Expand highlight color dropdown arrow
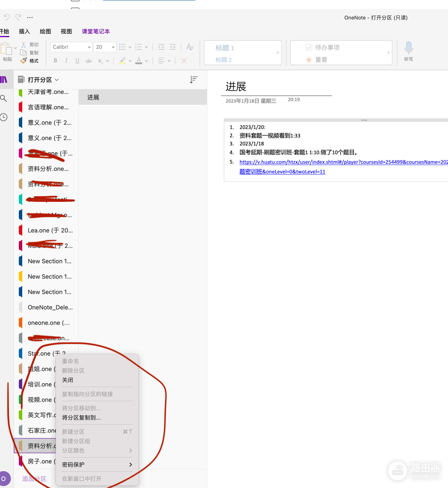Screen dimensions: 448x488 pyautogui.click(x=130, y=61)
